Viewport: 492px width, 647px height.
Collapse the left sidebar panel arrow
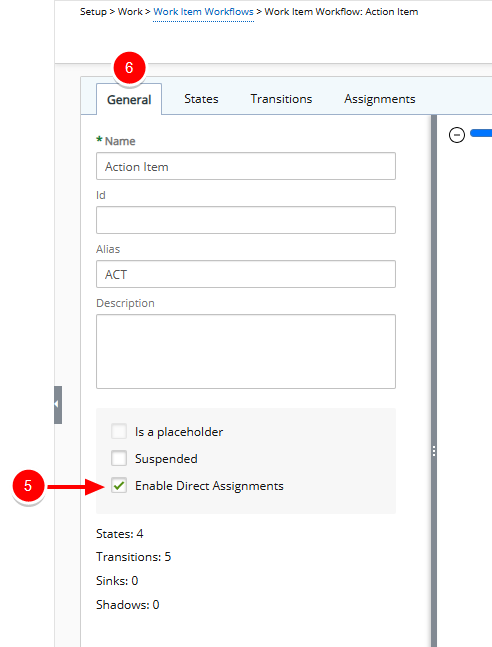[58, 405]
